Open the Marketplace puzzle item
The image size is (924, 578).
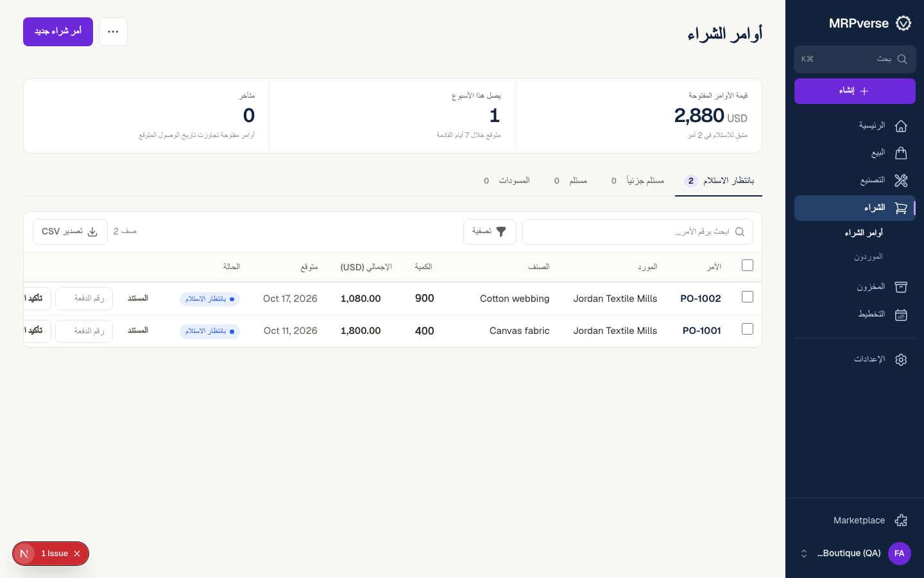pos(855,520)
